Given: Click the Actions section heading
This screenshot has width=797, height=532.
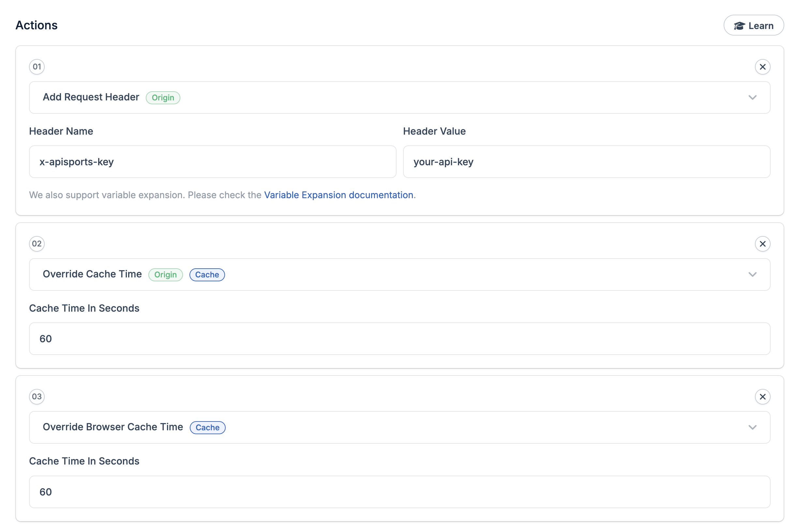Looking at the screenshot, I should [x=37, y=25].
